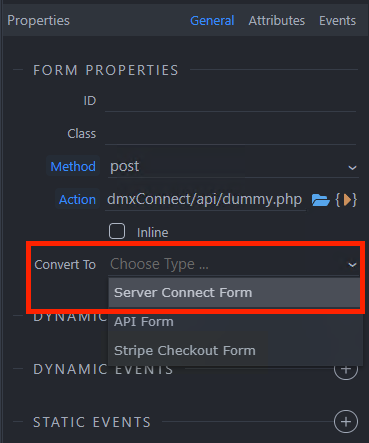Edit the Action path field
369x443 pixels.
(x=205, y=200)
